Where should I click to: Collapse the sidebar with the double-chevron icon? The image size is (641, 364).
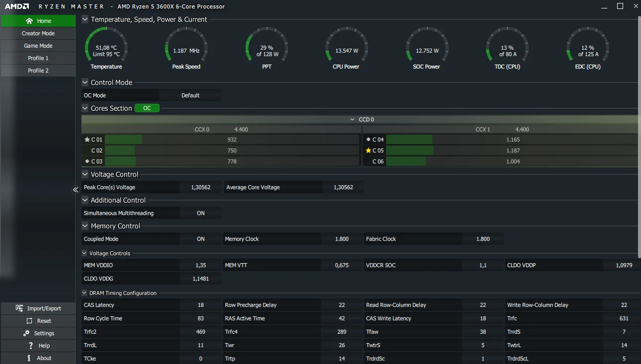(x=76, y=189)
